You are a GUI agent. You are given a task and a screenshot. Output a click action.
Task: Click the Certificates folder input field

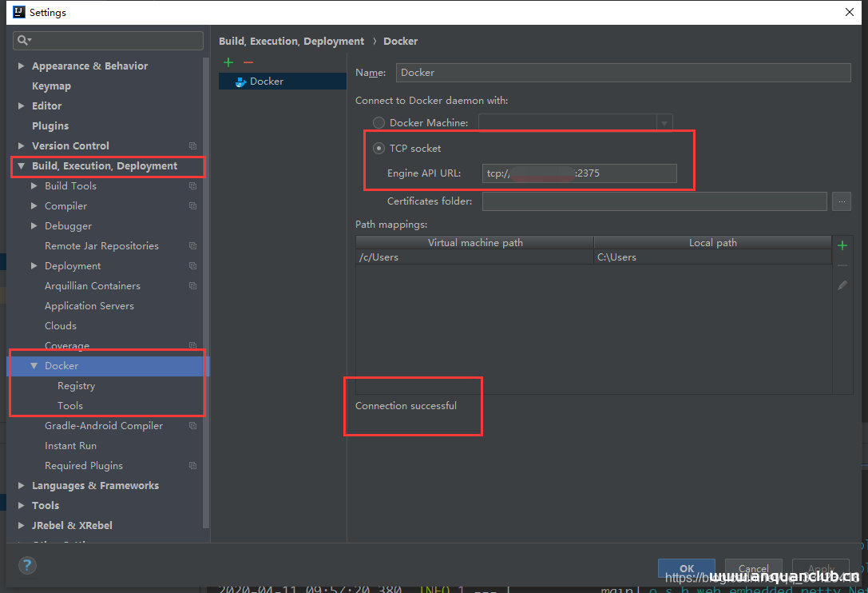(x=654, y=201)
